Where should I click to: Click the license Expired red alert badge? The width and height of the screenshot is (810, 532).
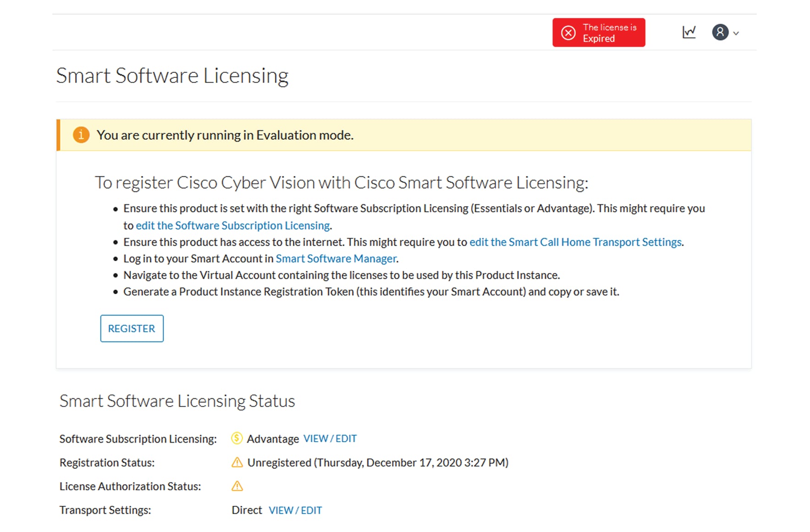(x=598, y=33)
